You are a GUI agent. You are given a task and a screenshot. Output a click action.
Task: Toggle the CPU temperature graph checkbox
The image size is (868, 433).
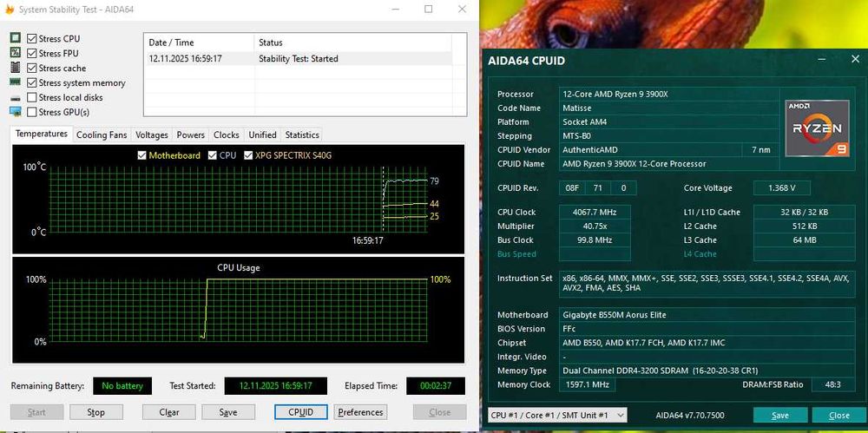pyautogui.click(x=213, y=155)
